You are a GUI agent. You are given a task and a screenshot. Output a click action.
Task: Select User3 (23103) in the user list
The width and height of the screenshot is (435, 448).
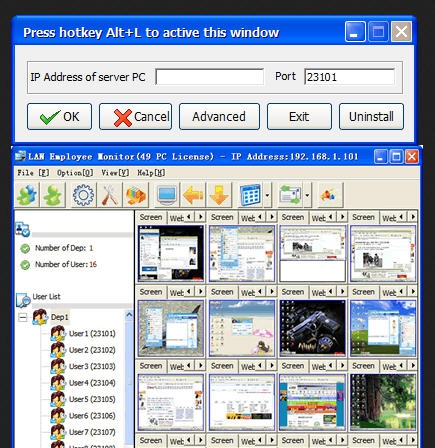92,366
